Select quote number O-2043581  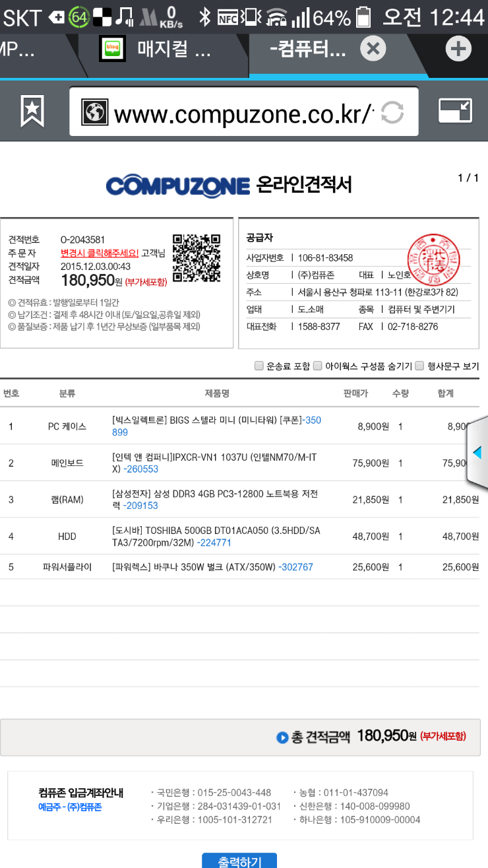tap(82, 240)
